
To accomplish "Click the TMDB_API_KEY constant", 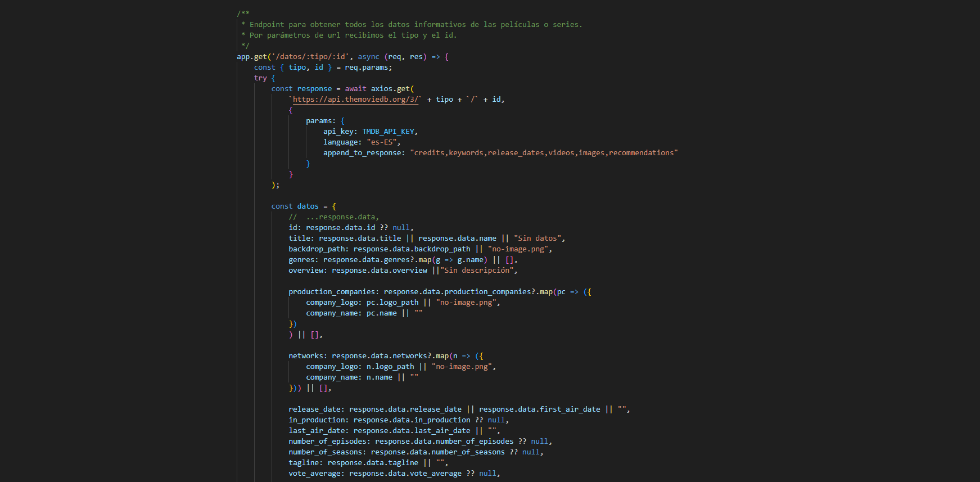I will click(388, 132).
